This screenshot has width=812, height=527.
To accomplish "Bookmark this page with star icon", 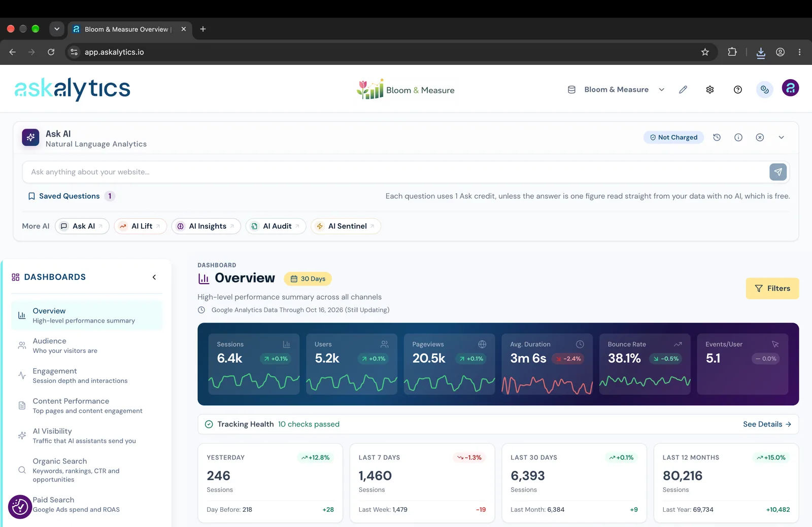I will click(x=705, y=52).
